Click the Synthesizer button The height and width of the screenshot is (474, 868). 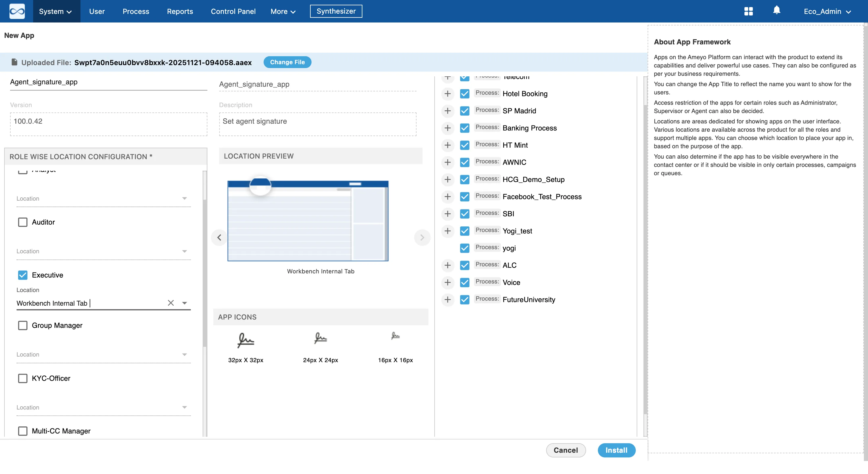tap(336, 11)
